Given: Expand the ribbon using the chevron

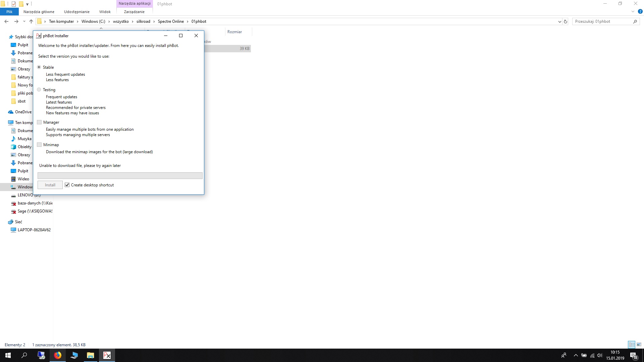Looking at the screenshot, I should coord(633,11).
